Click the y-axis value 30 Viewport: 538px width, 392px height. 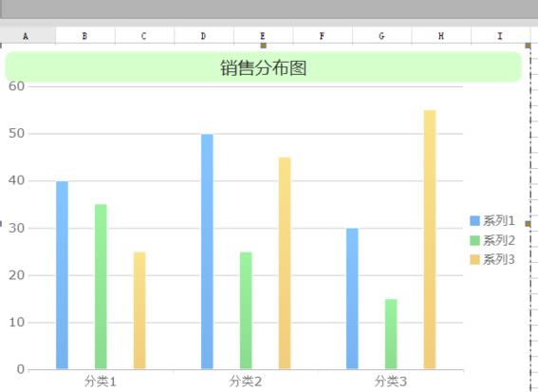tap(17, 228)
